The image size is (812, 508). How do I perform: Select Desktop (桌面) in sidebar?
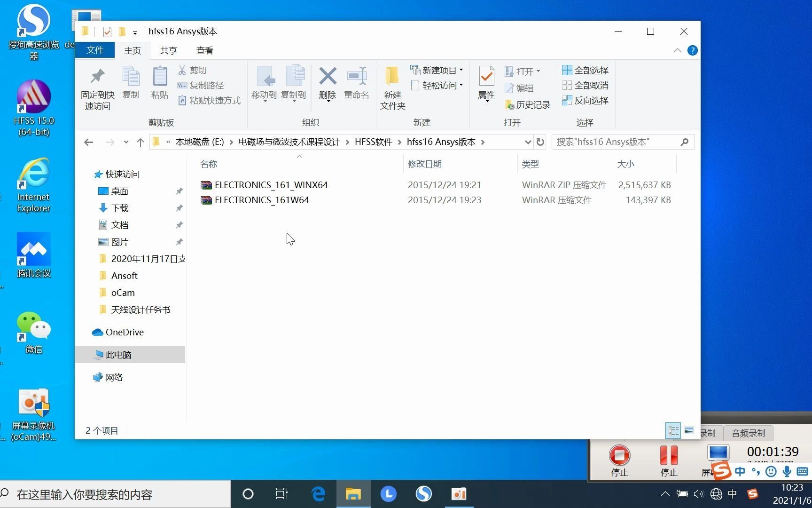[x=120, y=191]
